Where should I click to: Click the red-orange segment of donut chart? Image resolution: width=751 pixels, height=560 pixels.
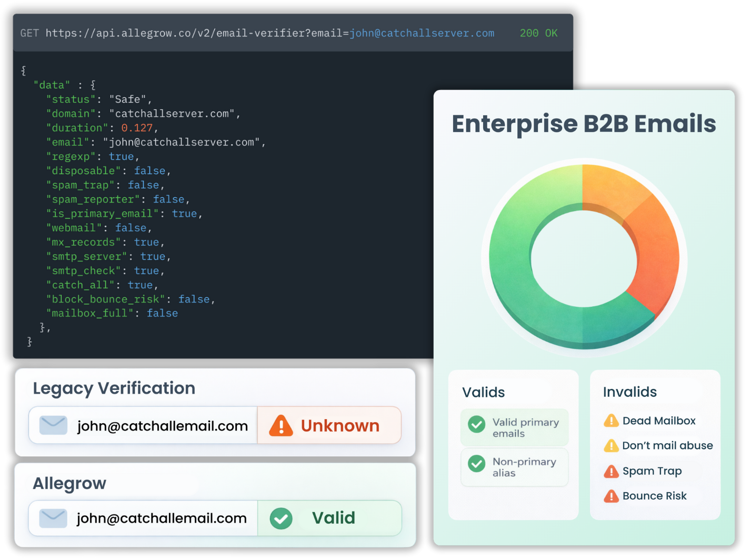coord(657,253)
